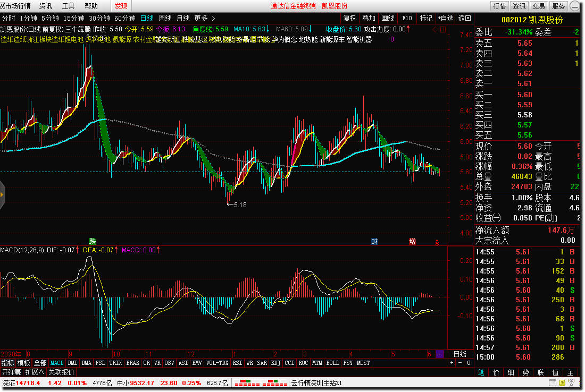This screenshot has width=585, height=392.
Task: Click the 返回 back button
Action: (x=464, y=18)
